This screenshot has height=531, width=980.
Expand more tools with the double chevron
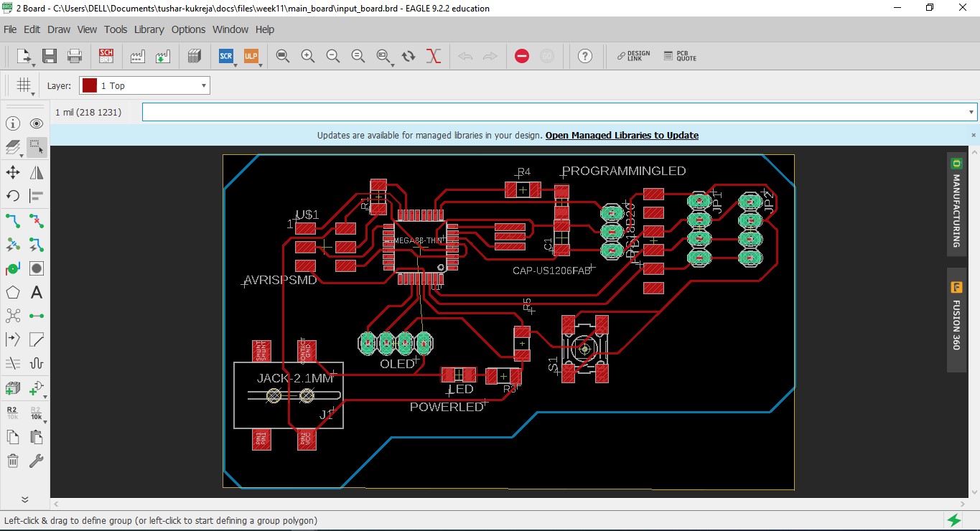pos(24,499)
